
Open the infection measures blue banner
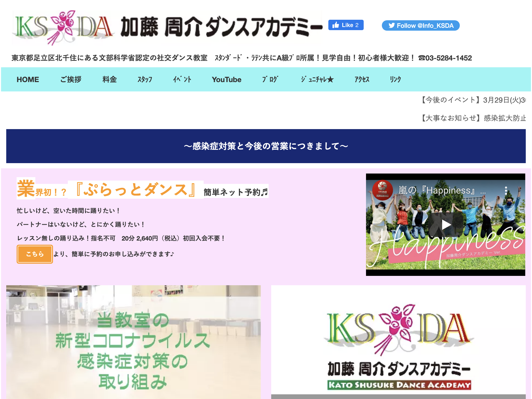pyautogui.click(x=266, y=146)
